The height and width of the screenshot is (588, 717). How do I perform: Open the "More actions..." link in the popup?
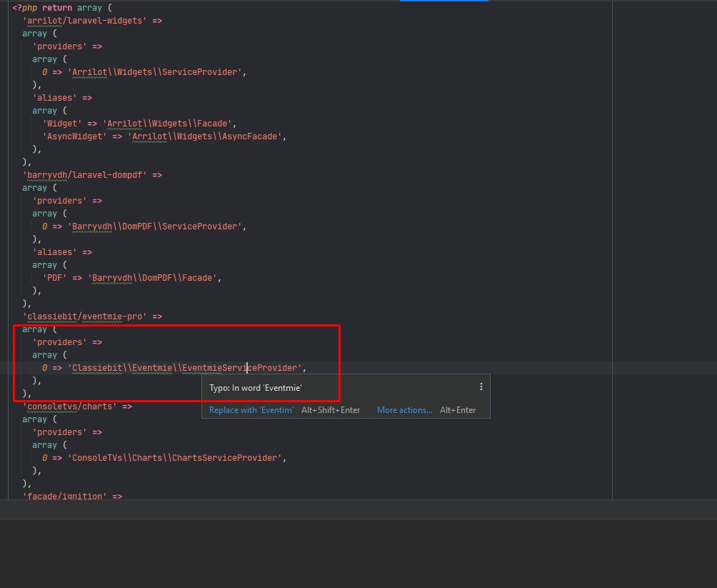tap(404, 410)
